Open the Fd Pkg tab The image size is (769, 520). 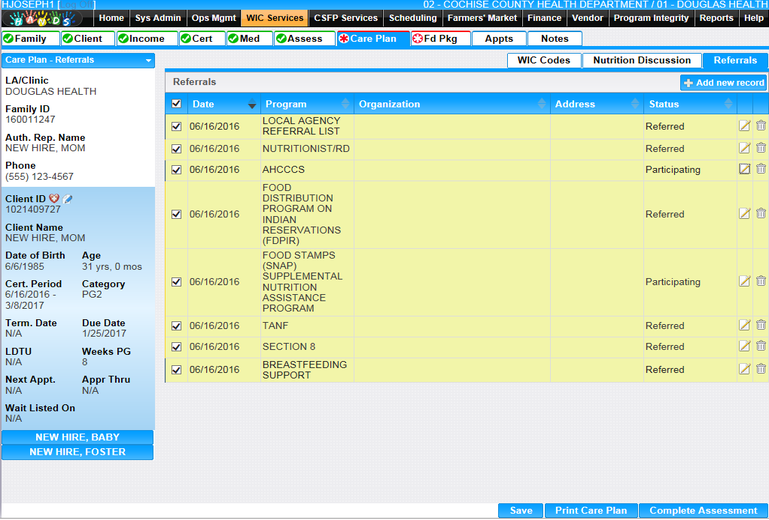click(x=438, y=39)
